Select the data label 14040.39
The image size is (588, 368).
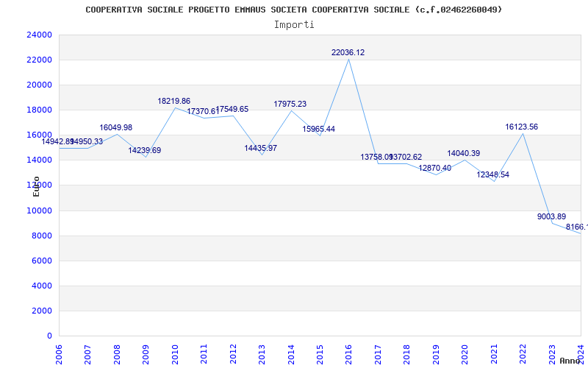click(464, 154)
